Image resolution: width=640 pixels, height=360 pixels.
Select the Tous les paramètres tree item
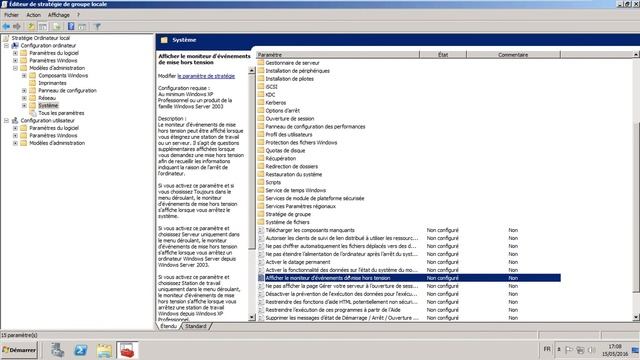coord(61,113)
